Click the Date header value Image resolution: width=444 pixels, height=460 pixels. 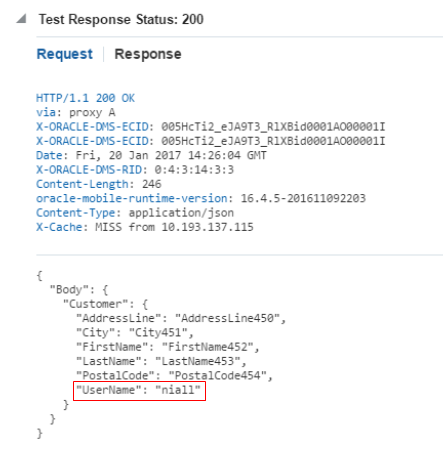coord(171,155)
